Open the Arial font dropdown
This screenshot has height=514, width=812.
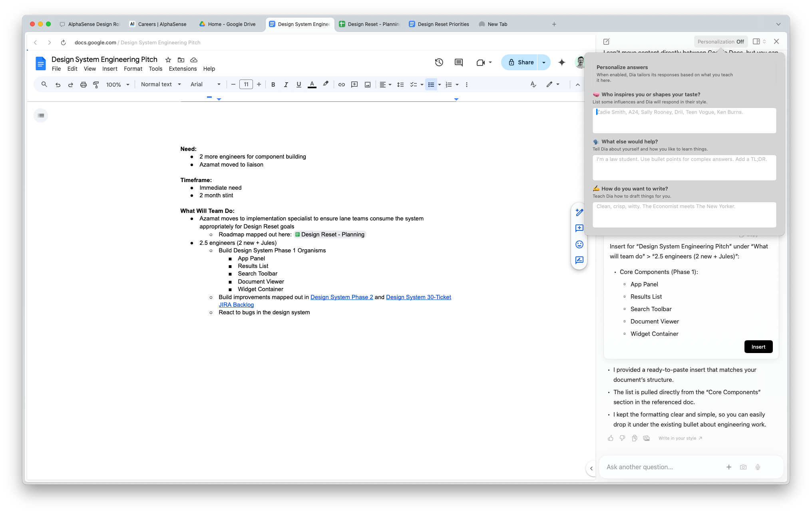[x=205, y=85]
